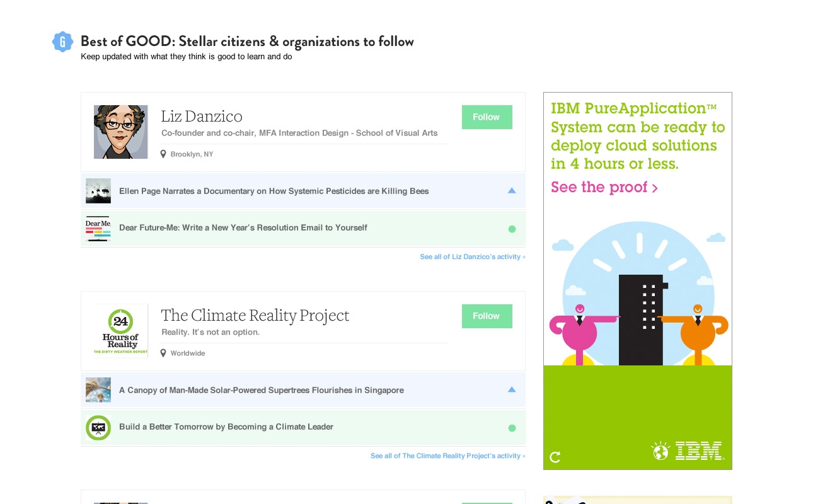Click 'Co-founder and co-chair' description text
This screenshot has width=813, height=504.
tap(299, 133)
